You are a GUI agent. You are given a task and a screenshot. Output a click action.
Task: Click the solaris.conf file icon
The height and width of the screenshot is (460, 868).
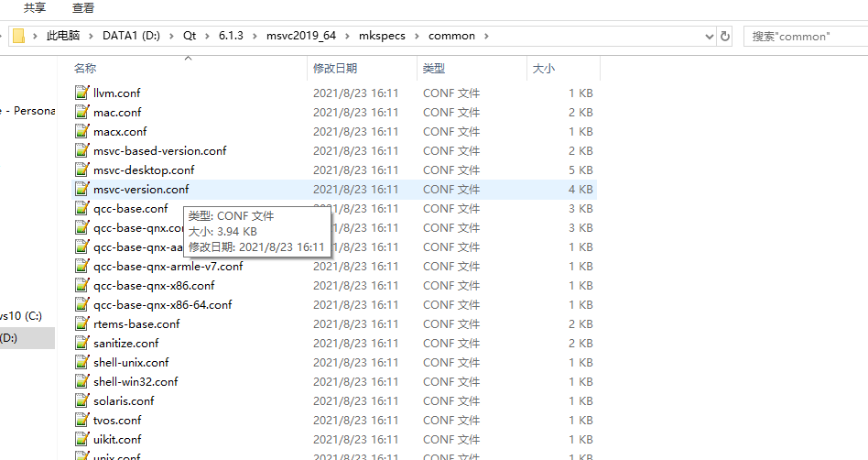(x=81, y=400)
